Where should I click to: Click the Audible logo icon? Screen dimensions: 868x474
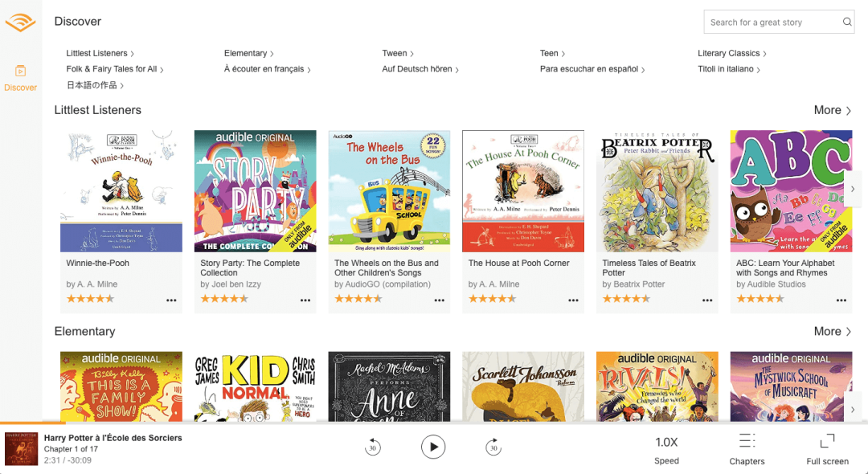20,22
